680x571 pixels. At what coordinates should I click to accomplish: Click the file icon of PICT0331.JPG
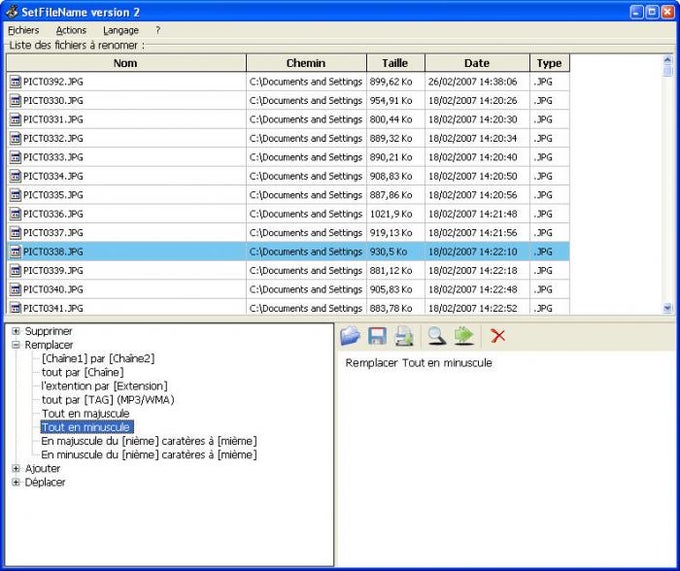pos(16,119)
